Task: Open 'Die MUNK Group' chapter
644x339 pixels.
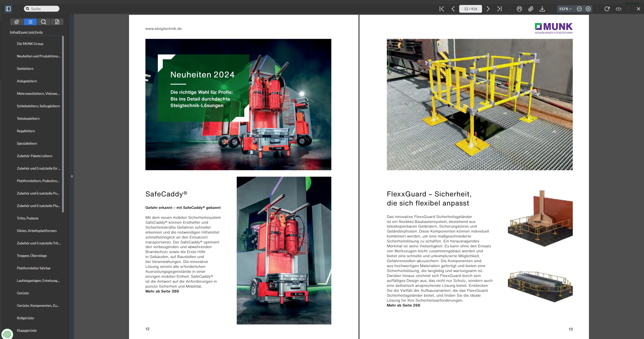Action: tap(30, 44)
